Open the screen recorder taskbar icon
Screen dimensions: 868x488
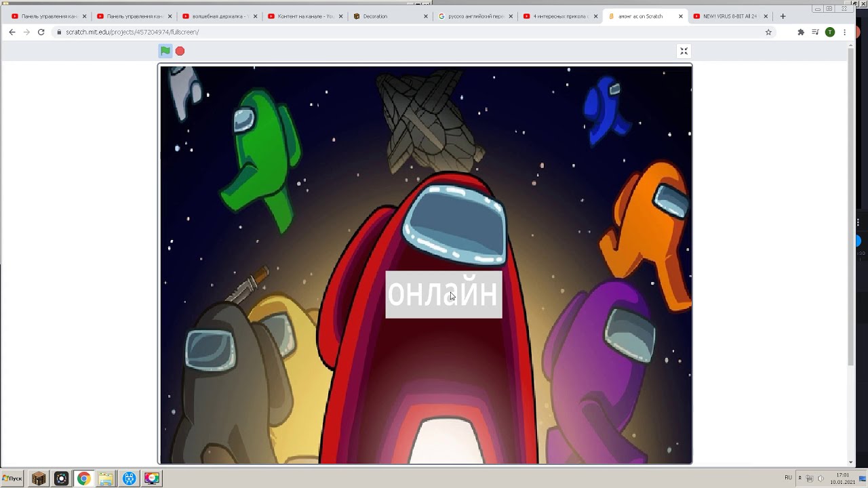[x=61, y=479]
